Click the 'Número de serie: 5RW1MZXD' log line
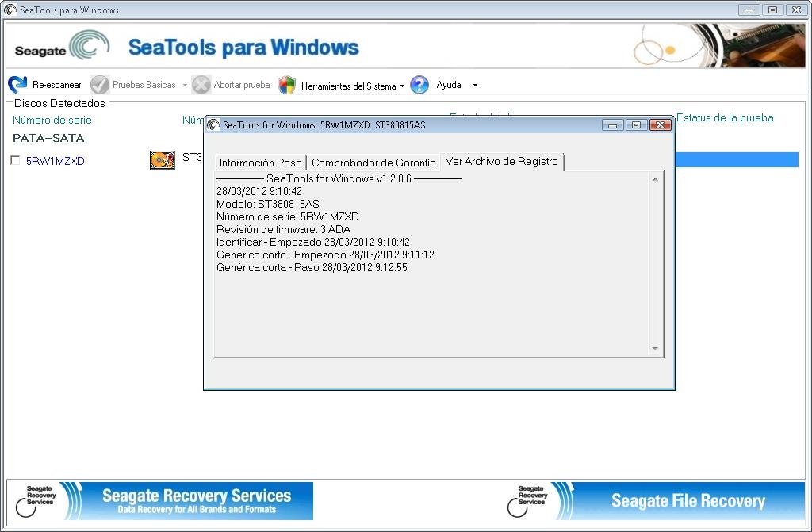812x532 pixels. pos(287,217)
